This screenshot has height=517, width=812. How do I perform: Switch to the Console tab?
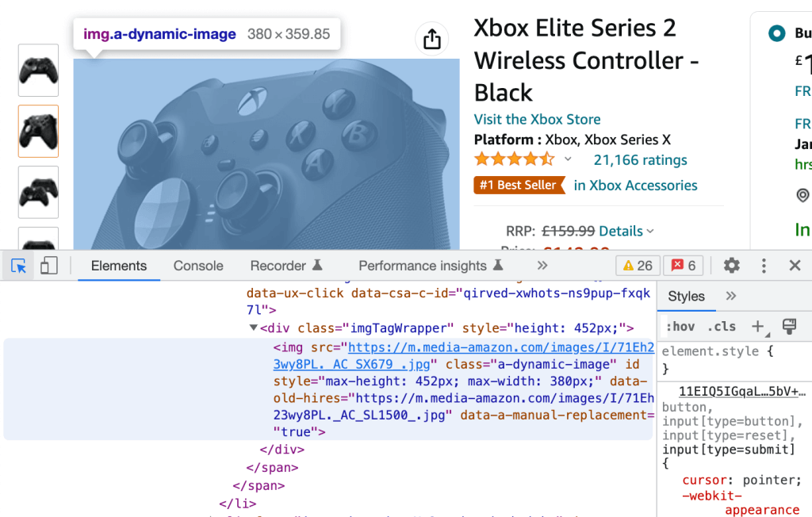pyautogui.click(x=197, y=266)
